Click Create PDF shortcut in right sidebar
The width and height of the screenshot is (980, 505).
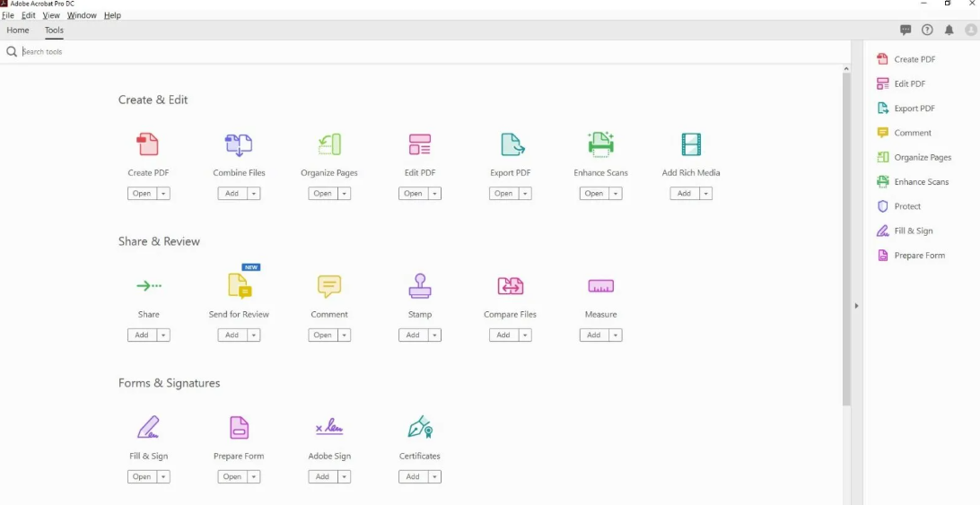point(907,59)
